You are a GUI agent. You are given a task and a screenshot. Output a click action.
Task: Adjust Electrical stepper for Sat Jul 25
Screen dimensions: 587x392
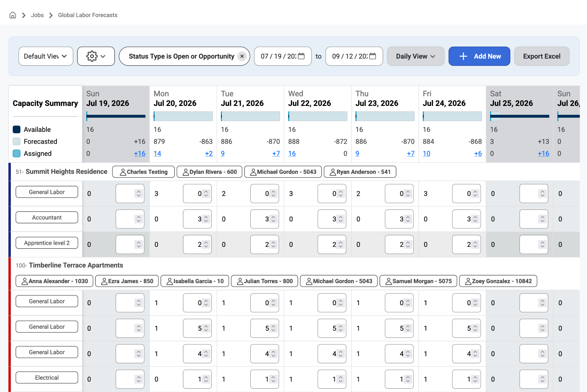pyautogui.click(x=542, y=379)
